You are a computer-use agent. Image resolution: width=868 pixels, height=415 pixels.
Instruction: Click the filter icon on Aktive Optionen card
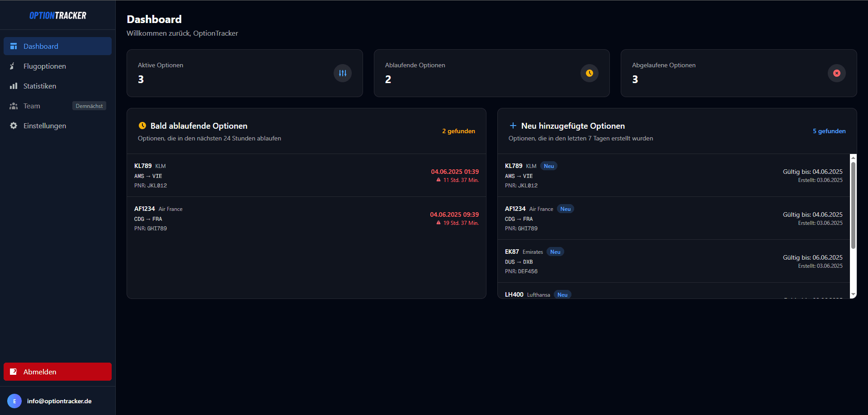342,73
